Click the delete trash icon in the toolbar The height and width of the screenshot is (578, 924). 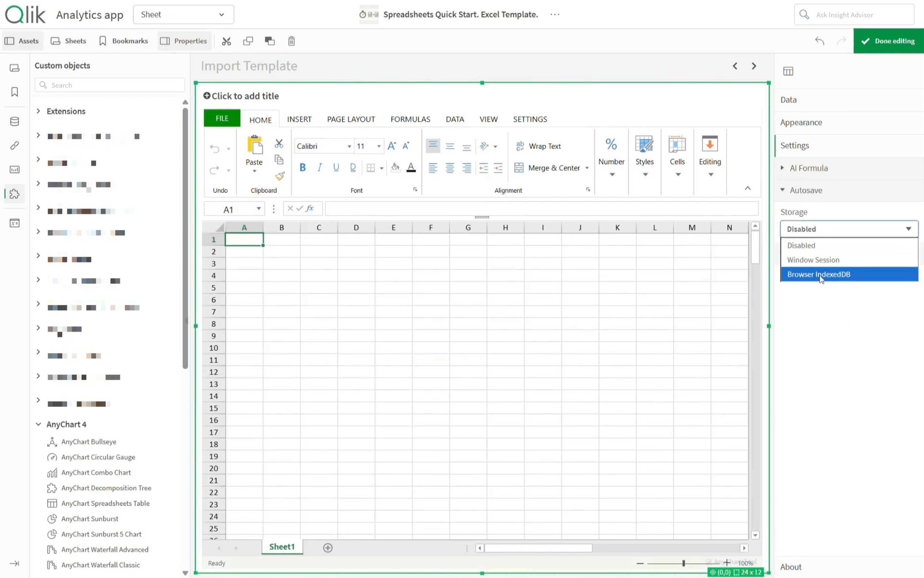click(291, 41)
